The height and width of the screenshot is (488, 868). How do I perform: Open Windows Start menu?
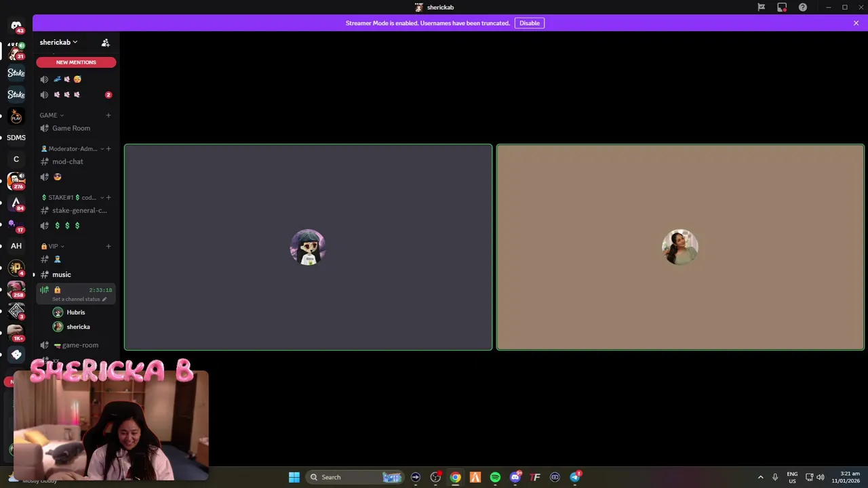[294, 477]
